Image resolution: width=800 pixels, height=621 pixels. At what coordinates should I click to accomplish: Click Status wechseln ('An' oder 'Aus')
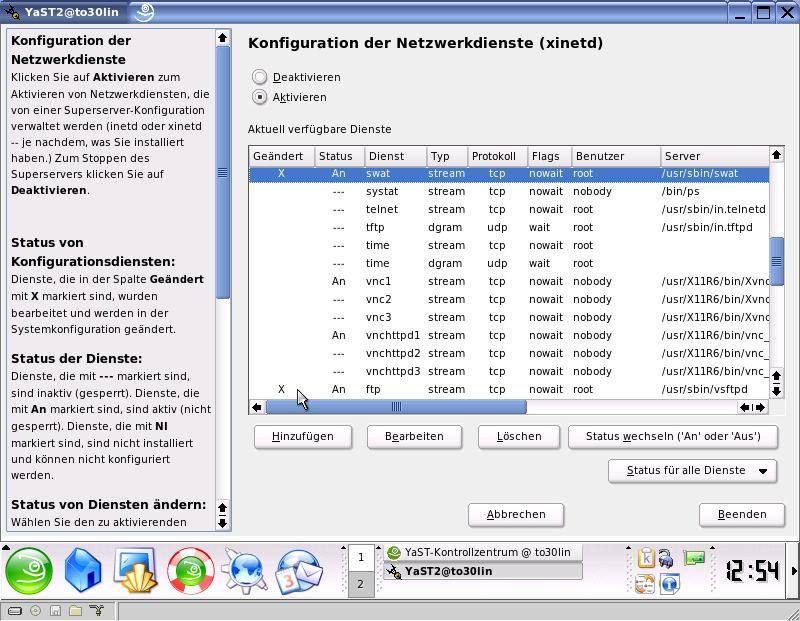click(673, 437)
